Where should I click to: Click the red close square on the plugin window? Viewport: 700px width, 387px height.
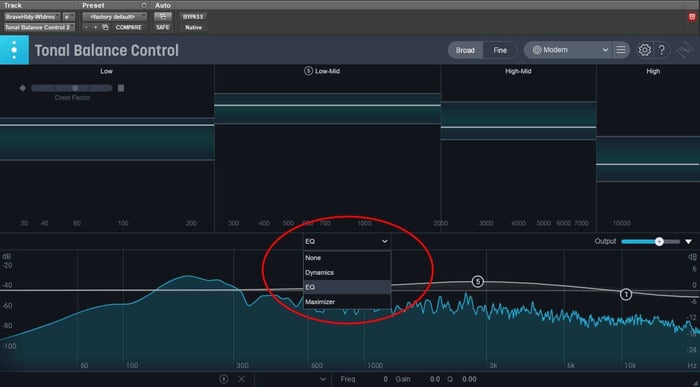[x=692, y=17]
